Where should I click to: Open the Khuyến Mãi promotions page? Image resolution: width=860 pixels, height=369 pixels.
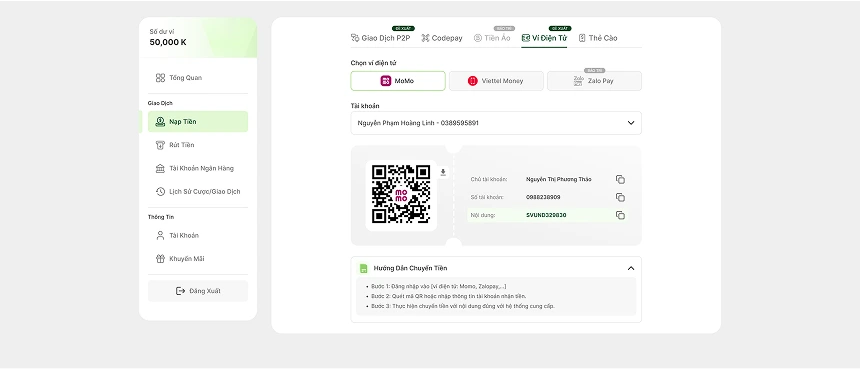(x=197, y=259)
